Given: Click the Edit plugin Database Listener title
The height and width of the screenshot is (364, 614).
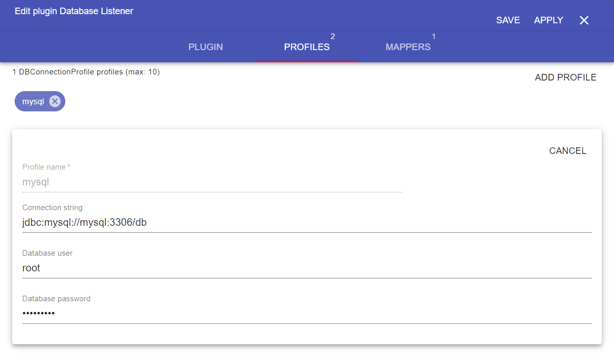Looking at the screenshot, I should 74,11.
